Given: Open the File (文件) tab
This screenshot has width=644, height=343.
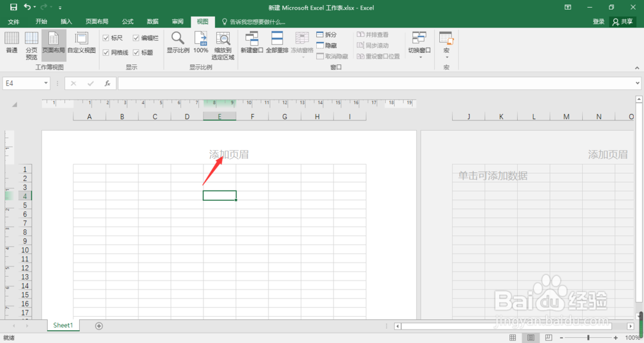Looking at the screenshot, I should (x=14, y=22).
